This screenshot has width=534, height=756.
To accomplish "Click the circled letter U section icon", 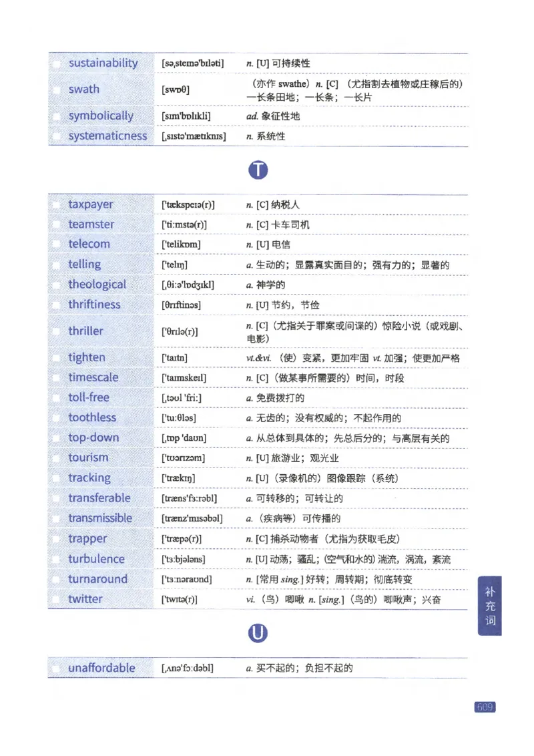I will coord(258,634).
